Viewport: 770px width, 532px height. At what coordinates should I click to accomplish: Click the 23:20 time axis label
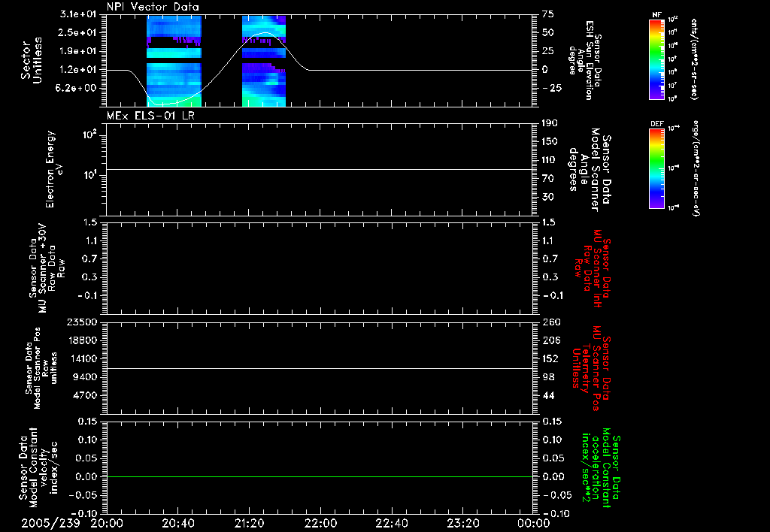click(463, 524)
